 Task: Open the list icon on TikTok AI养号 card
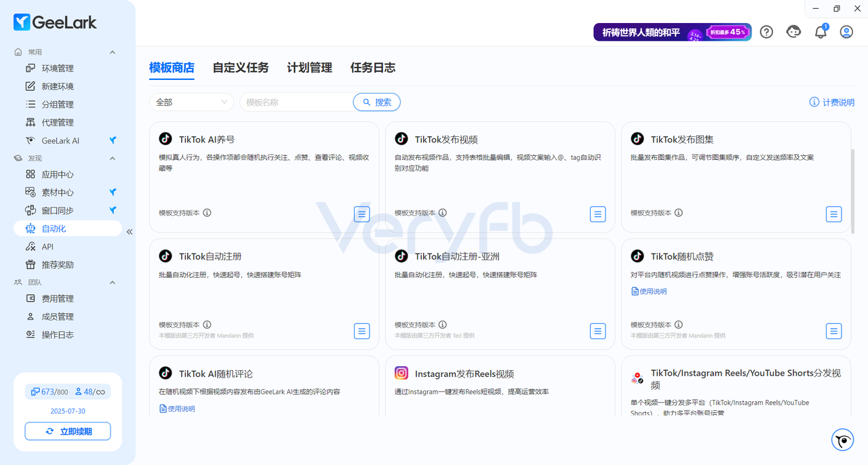[x=362, y=214]
